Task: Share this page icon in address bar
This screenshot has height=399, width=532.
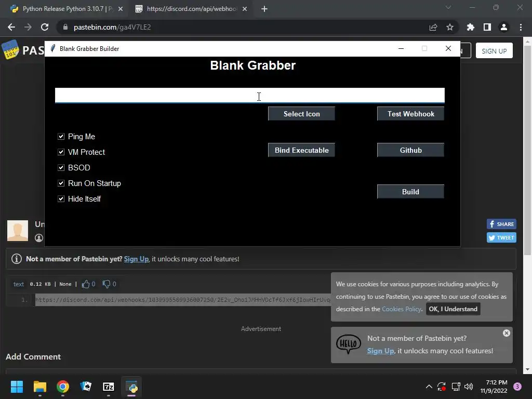Action: (433, 28)
